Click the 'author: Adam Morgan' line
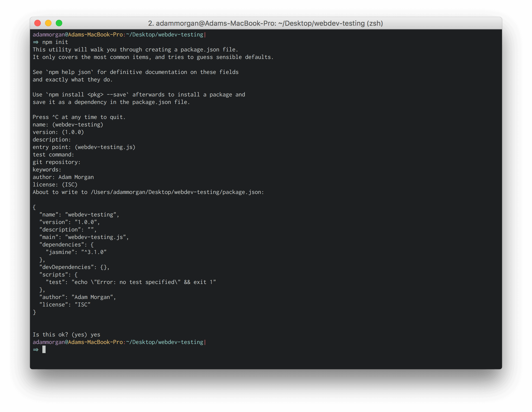The height and width of the screenshot is (412, 532). pos(63,177)
